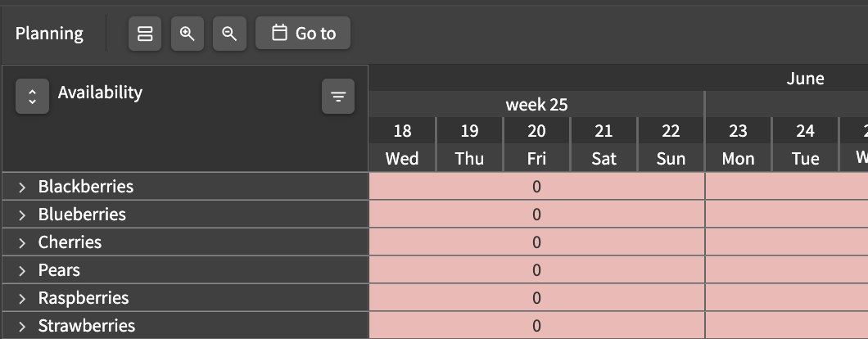Expand the Strawberries row chevron
The image size is (868, 339).
[x=22, y=326]
